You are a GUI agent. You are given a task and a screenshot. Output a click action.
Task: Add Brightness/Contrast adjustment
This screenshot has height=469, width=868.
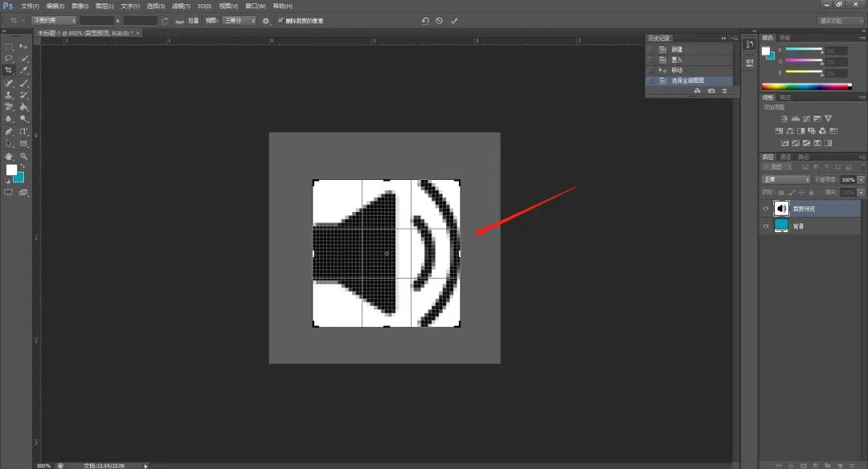784,118
